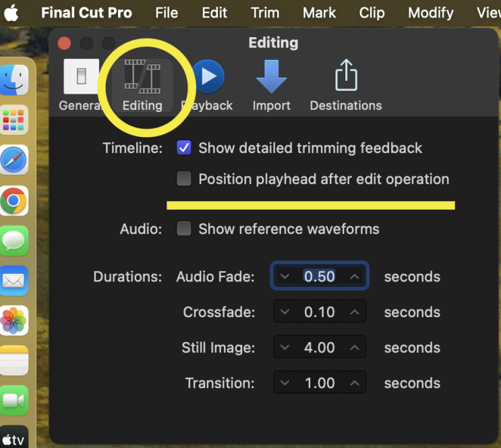
Task: Increase Still Image duration with up arrow
Action: [x=355, y=347]
